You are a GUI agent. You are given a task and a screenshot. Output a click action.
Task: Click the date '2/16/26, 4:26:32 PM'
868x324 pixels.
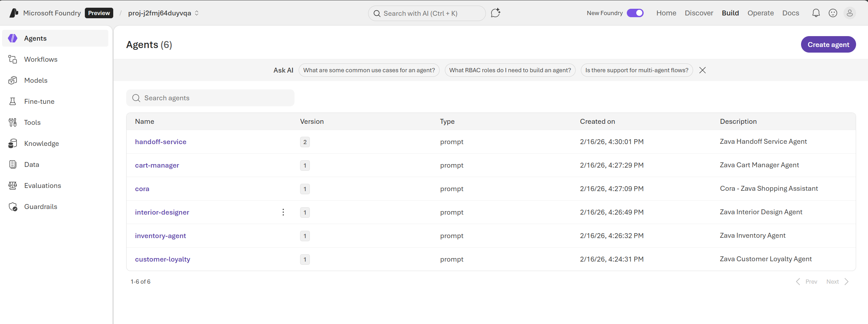coord(612,236)
